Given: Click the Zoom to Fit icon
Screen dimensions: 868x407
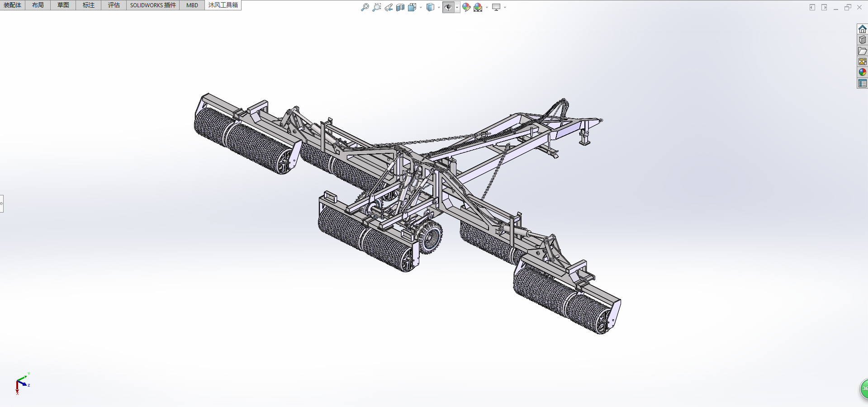Looking at the screenshot, I should (x=365, y=7).
